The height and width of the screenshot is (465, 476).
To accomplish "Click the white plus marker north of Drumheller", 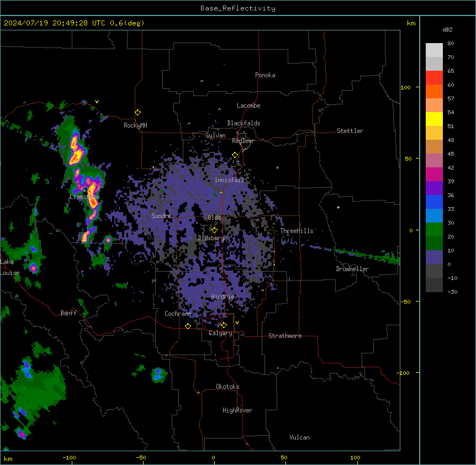I will pyautogui.click(x=338, y=207).
